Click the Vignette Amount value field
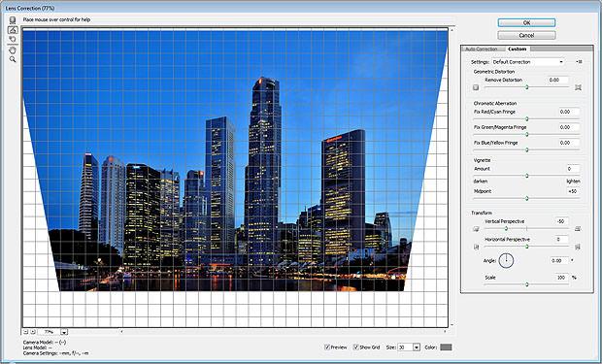The width and height of the screenshot is (602, 364). [x=573, y=169]
